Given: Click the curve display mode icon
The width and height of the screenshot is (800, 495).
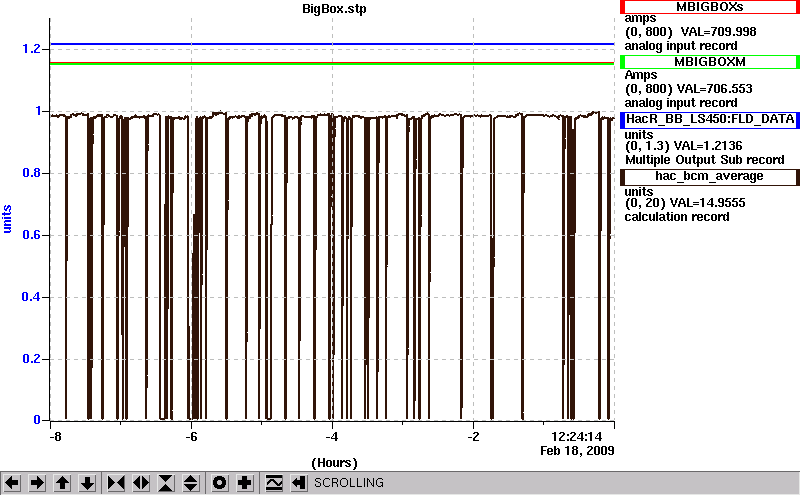Looking at the screenshot, I should pyautogui.click(x=274, y=483).
